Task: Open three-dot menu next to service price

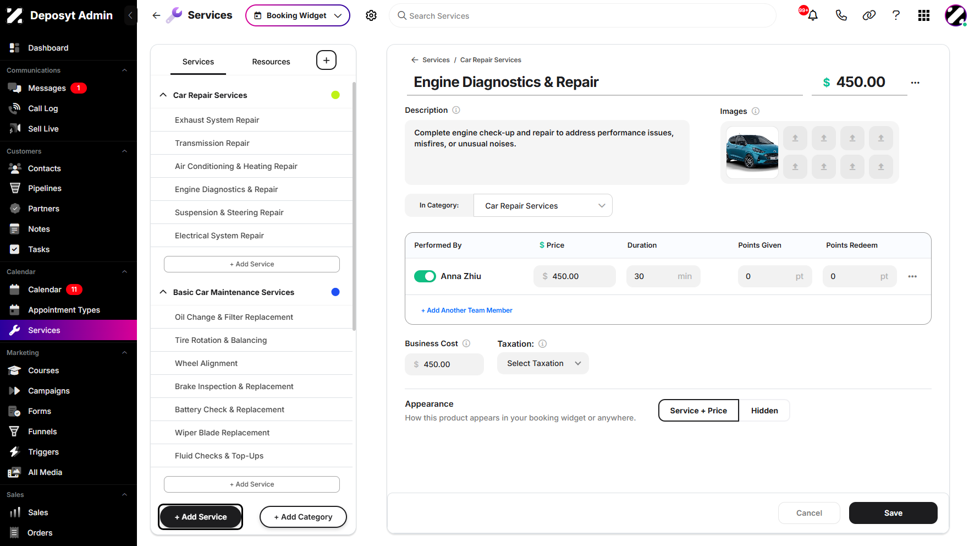Action: click(x=915, y=83)
